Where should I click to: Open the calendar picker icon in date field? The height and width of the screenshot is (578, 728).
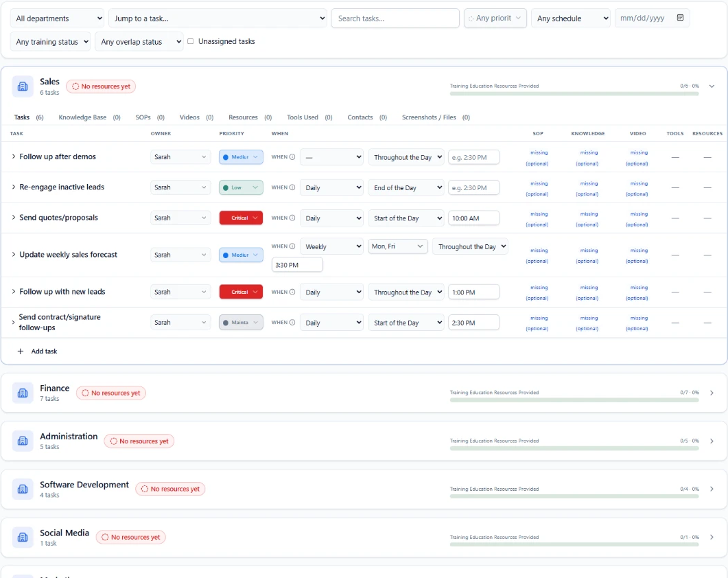680,18
